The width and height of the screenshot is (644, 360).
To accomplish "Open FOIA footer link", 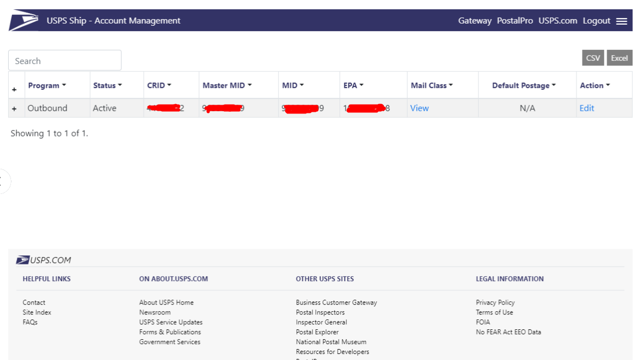I will (x=483, y=322).
